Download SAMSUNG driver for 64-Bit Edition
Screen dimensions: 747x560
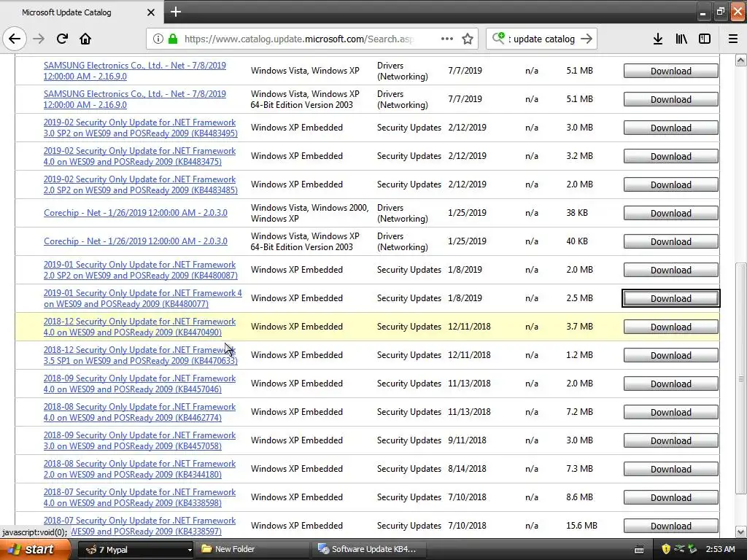click(x=671, y=99)
